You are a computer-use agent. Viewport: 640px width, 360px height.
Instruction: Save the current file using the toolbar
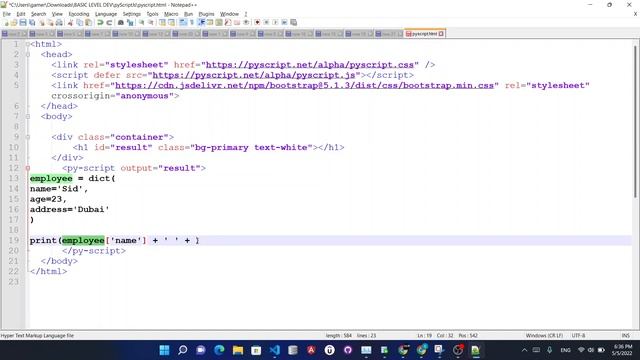point(23,22)
